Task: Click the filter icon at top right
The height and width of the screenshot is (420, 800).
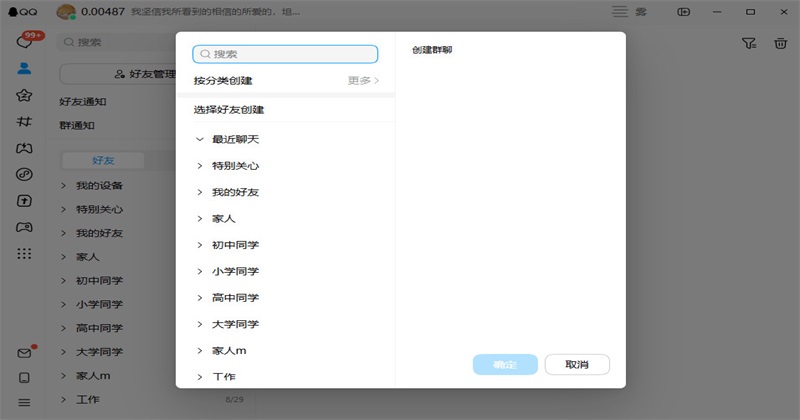Action: pos(749,43)
